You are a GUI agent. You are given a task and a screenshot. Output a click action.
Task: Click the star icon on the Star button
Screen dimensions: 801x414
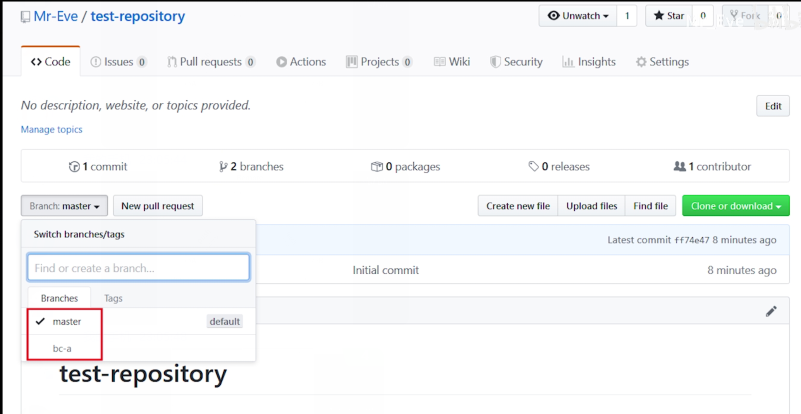pyautogui.click(x=658, y=16)
